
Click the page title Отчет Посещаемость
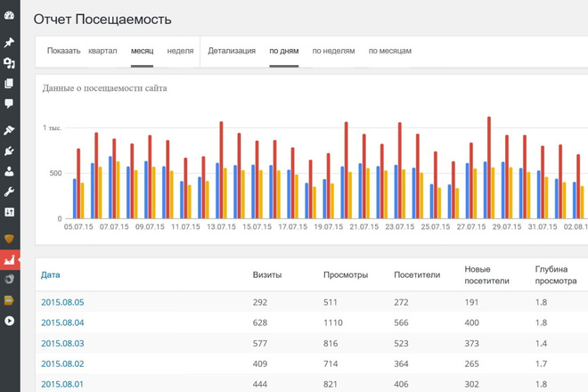tap(102, 19)
